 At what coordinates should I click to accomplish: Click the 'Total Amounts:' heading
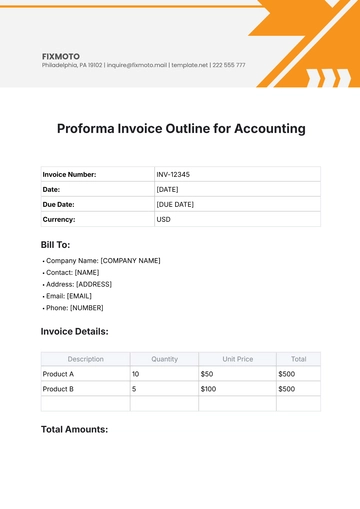click(x=74, y=429)
